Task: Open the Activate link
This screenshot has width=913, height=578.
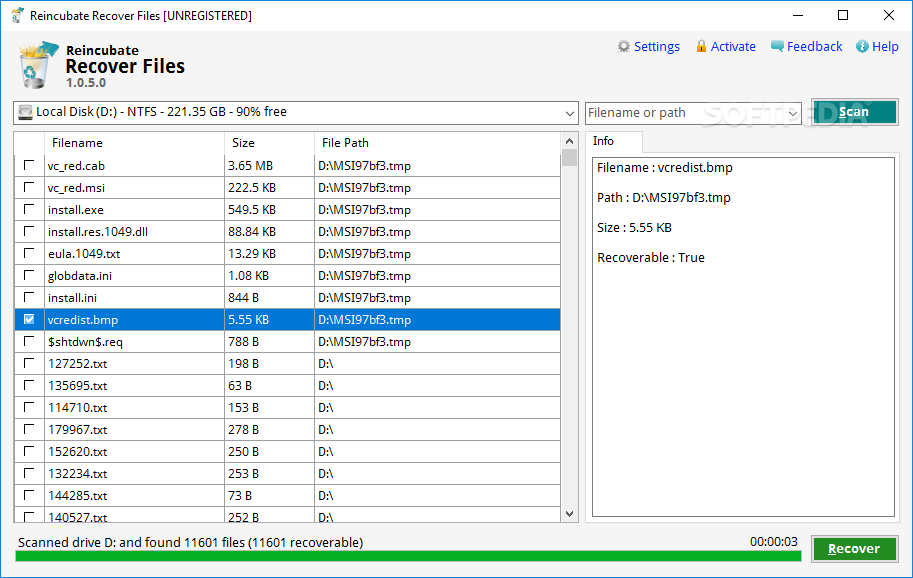Action: pyautogui.click(x=733, y=47)
